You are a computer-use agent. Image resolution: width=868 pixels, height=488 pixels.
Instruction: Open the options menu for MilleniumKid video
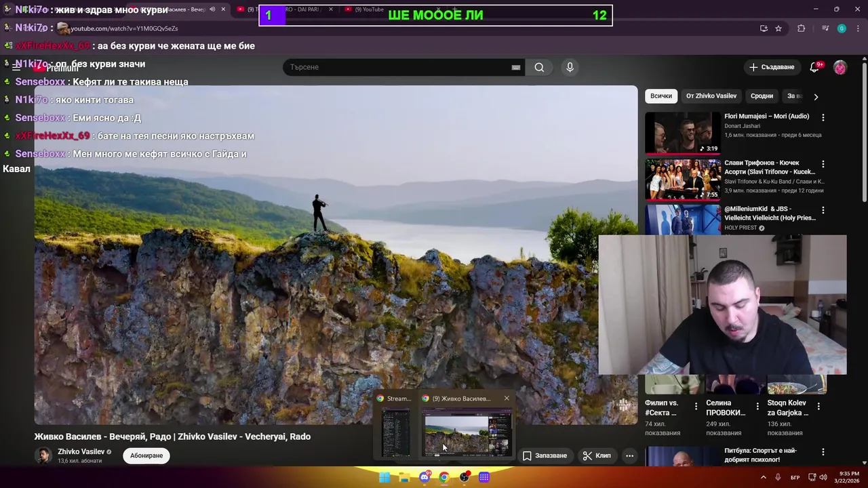pyautogui.click(x=823, y=211)
